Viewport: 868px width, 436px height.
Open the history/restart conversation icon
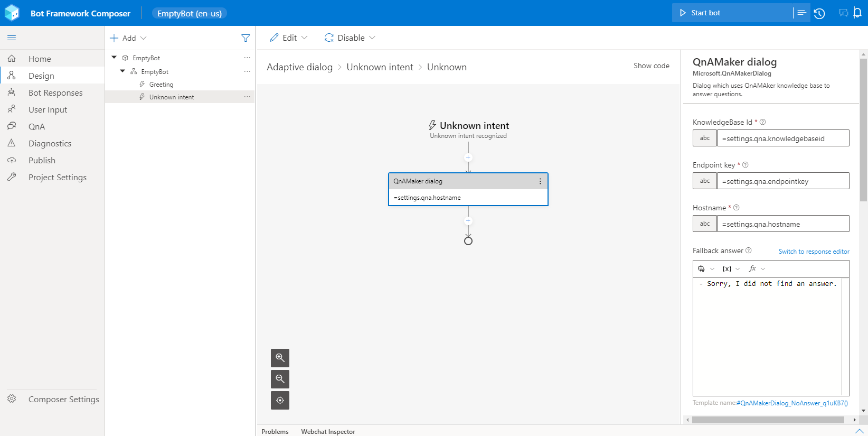(x=819, y=13)
